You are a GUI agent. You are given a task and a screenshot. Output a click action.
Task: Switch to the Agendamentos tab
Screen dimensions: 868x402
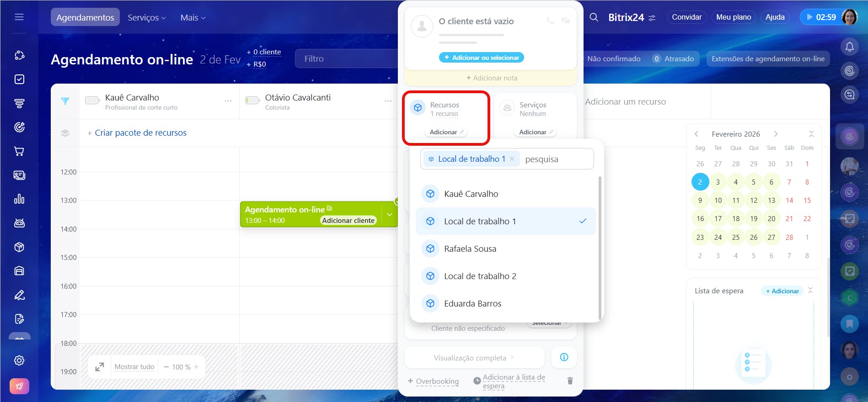click(x=85, y=17)
